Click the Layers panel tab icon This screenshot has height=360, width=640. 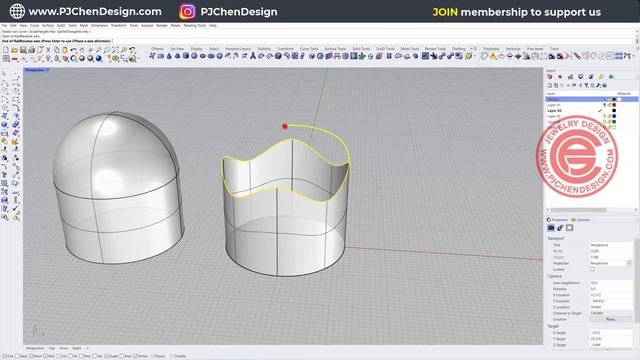pyautogui.click(x=550, y=76)
